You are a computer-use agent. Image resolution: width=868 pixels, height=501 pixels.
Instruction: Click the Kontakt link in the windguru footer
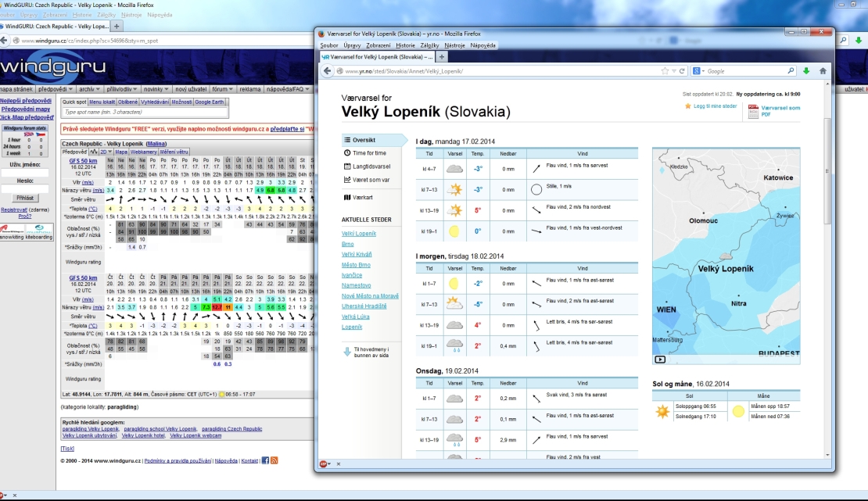coord(249,460)
